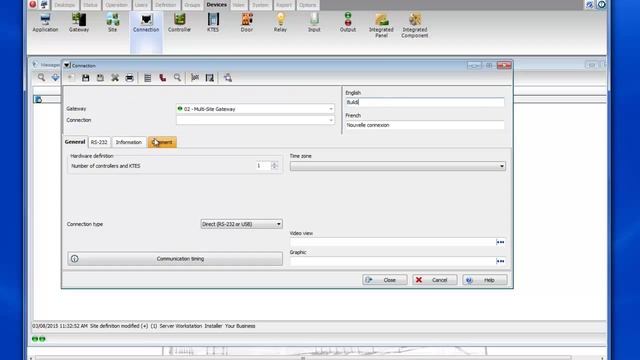Click the icon right of the Connection toolbar magnifier

[195, 78]
